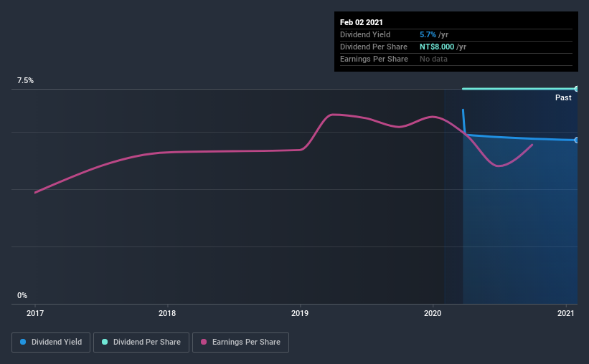Click the 7.5% y-axis label
The height and width of the screenshot is (364, 589).
click(26, 81)
